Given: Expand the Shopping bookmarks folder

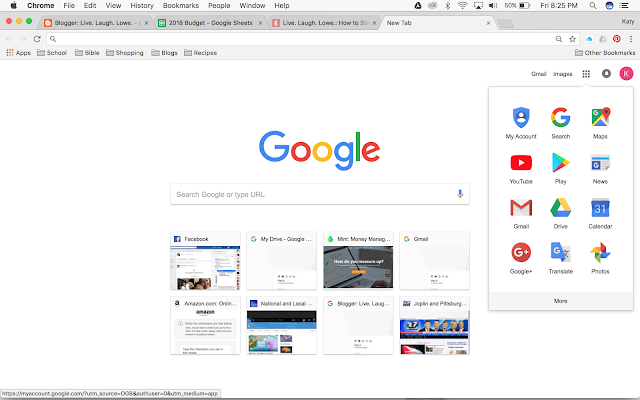Looking at the screenshot, I should point(124,53).
